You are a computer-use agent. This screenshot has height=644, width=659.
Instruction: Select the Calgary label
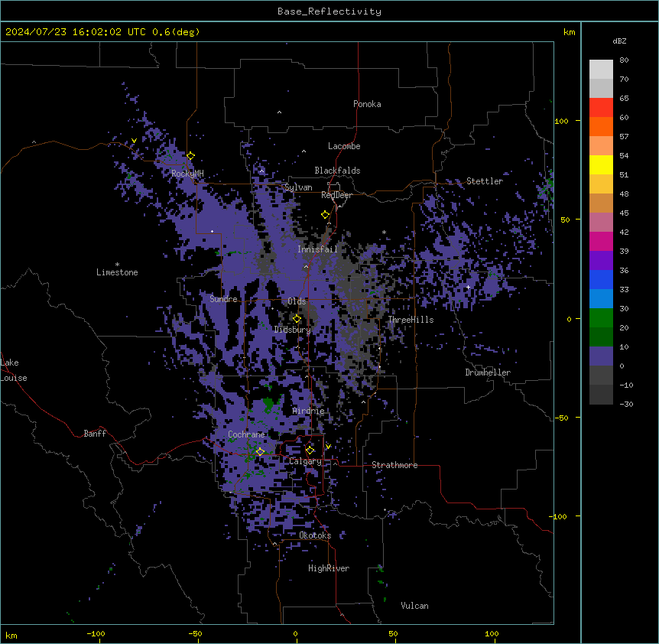pyautogui.click(x=305, y=461)
